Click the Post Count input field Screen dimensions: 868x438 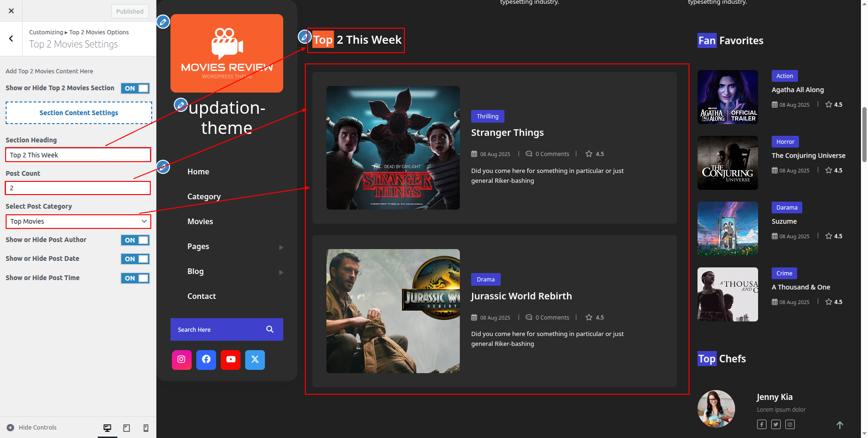(x=78, y=188)
